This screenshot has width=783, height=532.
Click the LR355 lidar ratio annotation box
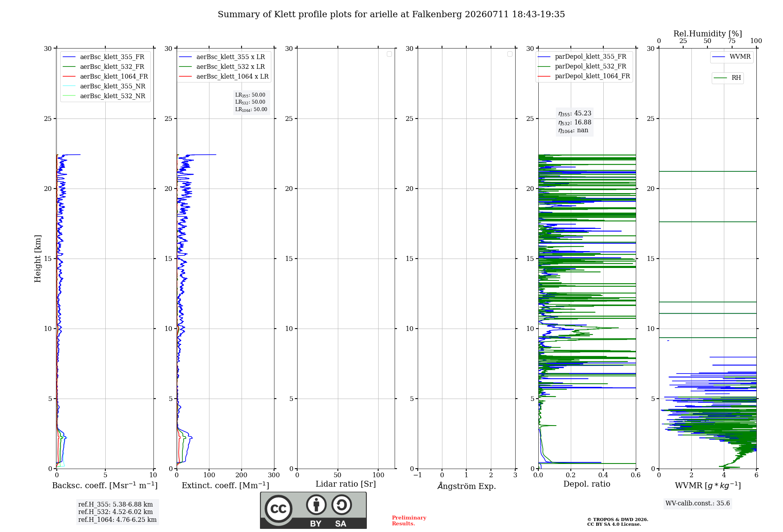point(251,102)
